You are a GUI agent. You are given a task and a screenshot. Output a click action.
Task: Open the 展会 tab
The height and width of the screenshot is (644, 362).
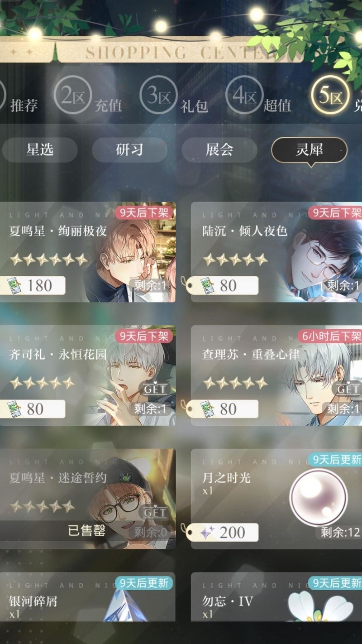[219, 150]
